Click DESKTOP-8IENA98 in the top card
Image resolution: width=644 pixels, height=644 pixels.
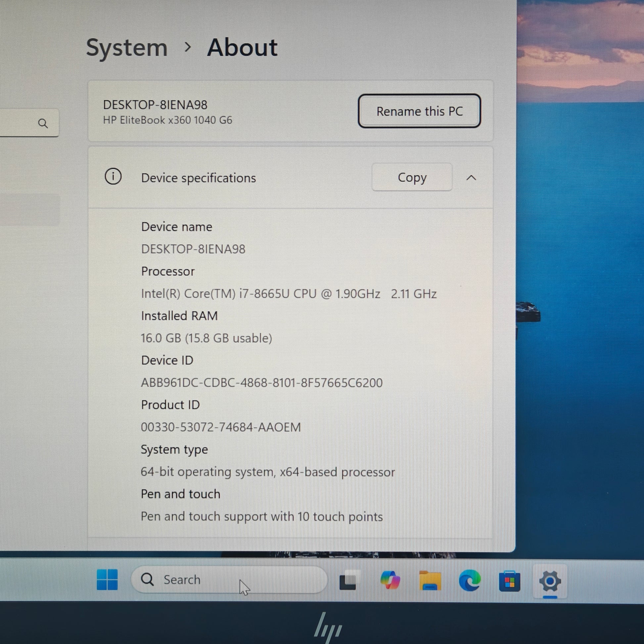pos(155,105)
